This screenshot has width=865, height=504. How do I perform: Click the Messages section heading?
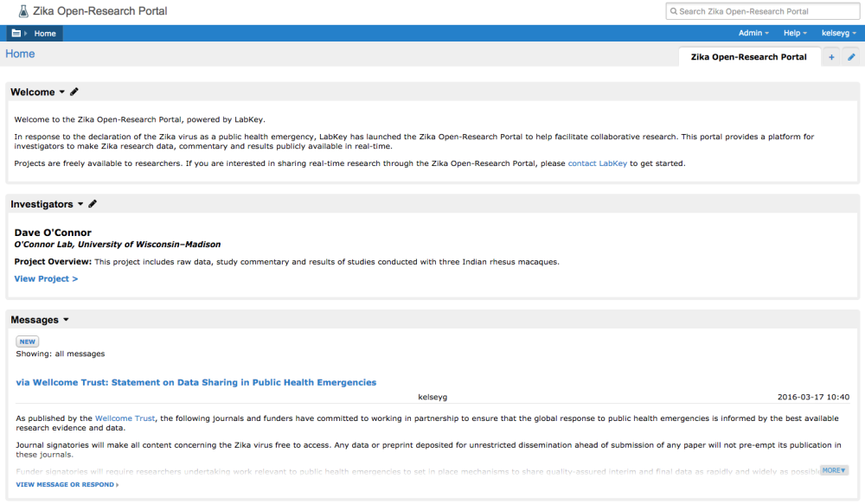pos(35,320)
